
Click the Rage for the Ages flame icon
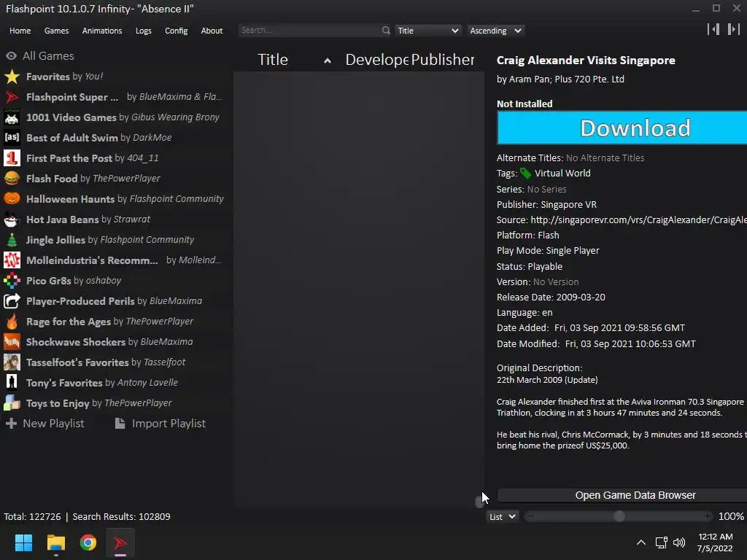coord(12,322)
